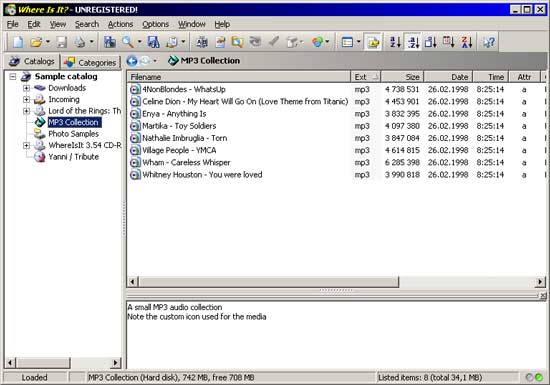Sort by name A-Z icon

click(395, 42)
